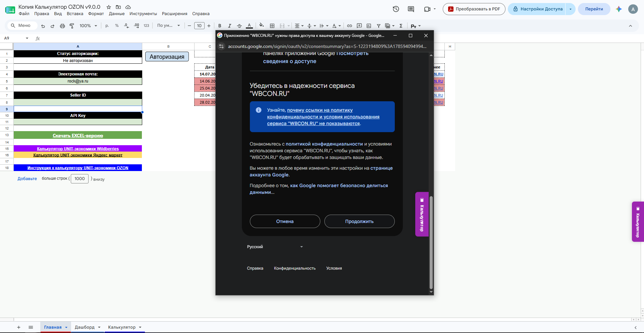Insert a chart

point(369,26)
